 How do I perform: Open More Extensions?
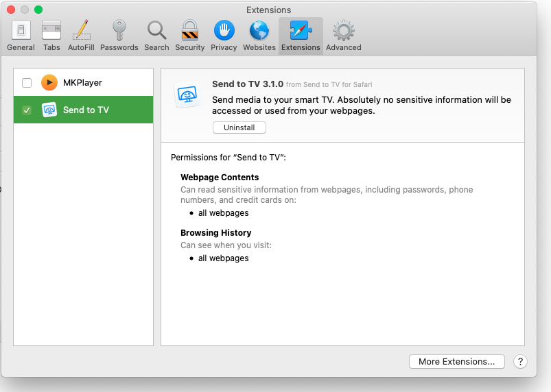[x=457, y=361]
